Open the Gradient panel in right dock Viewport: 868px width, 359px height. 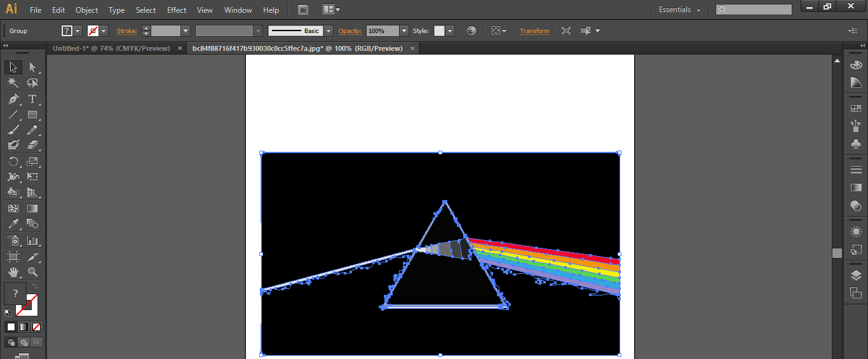856,187
